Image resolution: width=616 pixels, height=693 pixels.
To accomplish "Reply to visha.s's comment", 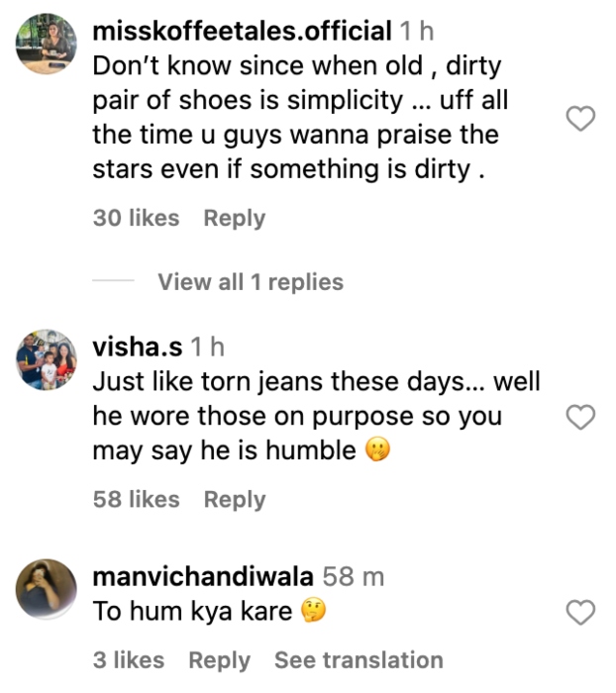I will 235,499.
